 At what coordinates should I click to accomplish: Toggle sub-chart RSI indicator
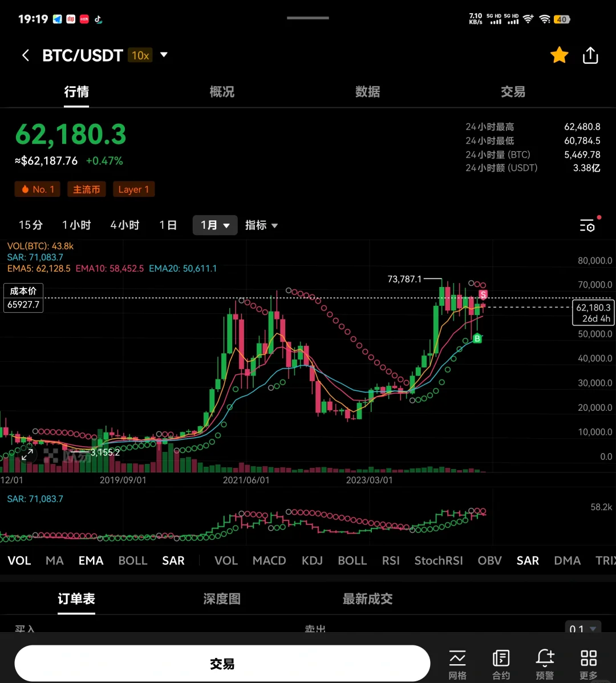pyautogui.click(x=391, y=560)
